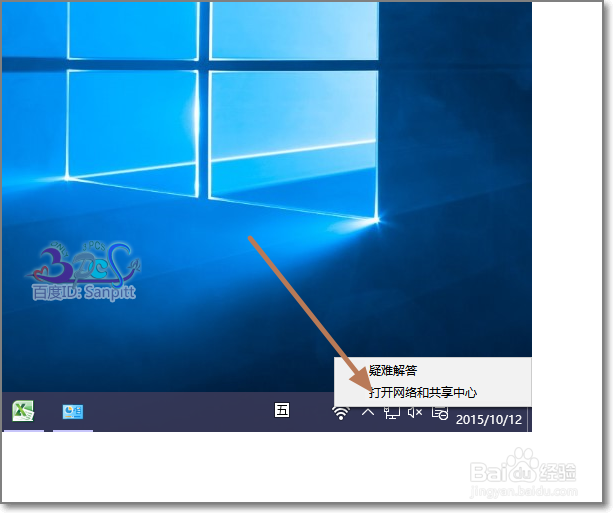Click the Wubi input method indicator
Screen dimensions: 613x513
click(x=282, y=410)
